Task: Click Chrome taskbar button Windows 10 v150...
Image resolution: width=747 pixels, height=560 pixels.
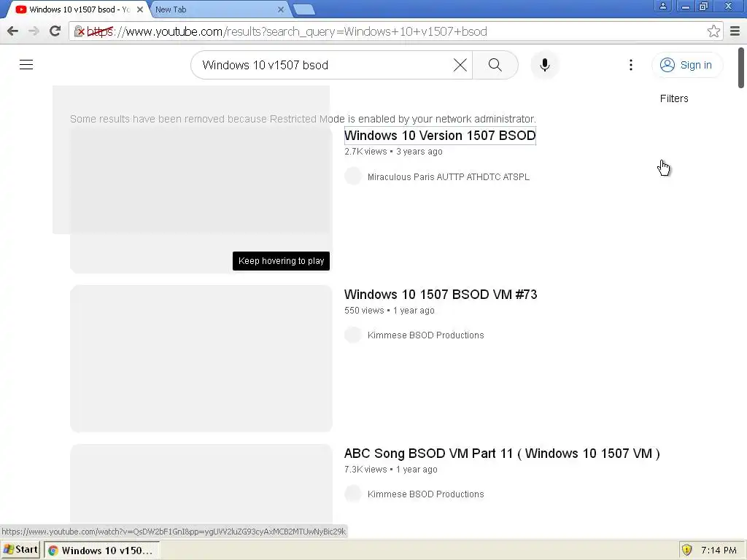Action: [x=102, y=551]
